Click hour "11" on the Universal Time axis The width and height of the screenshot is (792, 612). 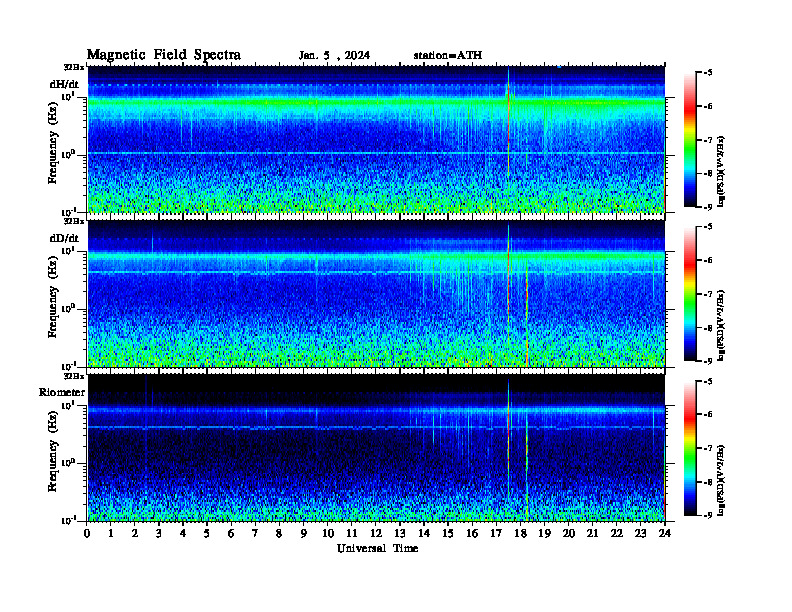tap(352, 533)
